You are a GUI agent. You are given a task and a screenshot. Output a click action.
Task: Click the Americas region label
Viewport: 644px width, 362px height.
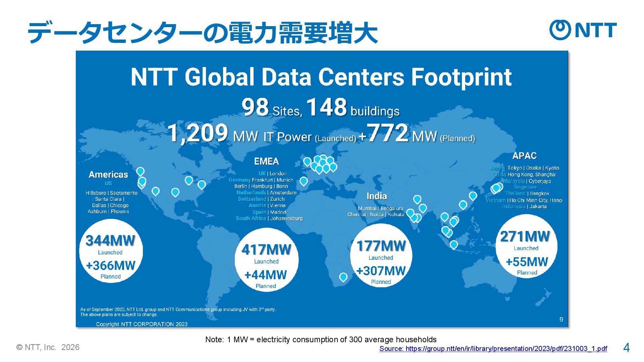[108, 175]
